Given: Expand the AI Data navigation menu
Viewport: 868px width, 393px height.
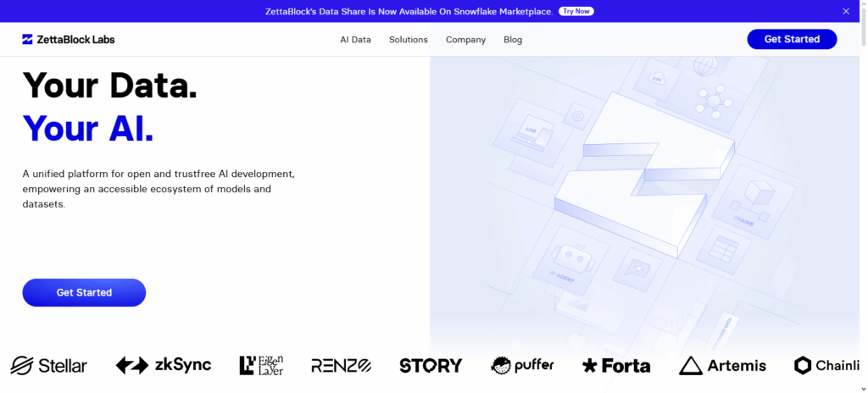Looking at the screenshot, I should coord(355,40).
